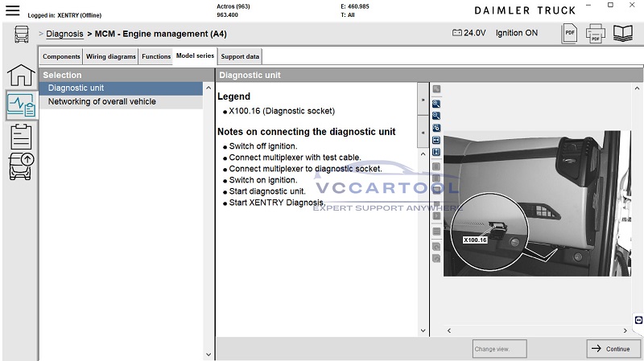Fit image to height

[x=436, y=152]
